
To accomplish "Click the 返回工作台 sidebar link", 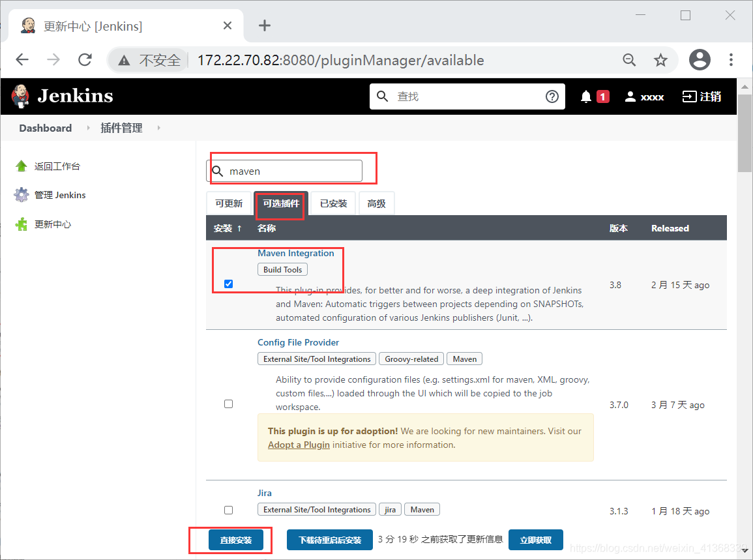I will pos(57,167).
